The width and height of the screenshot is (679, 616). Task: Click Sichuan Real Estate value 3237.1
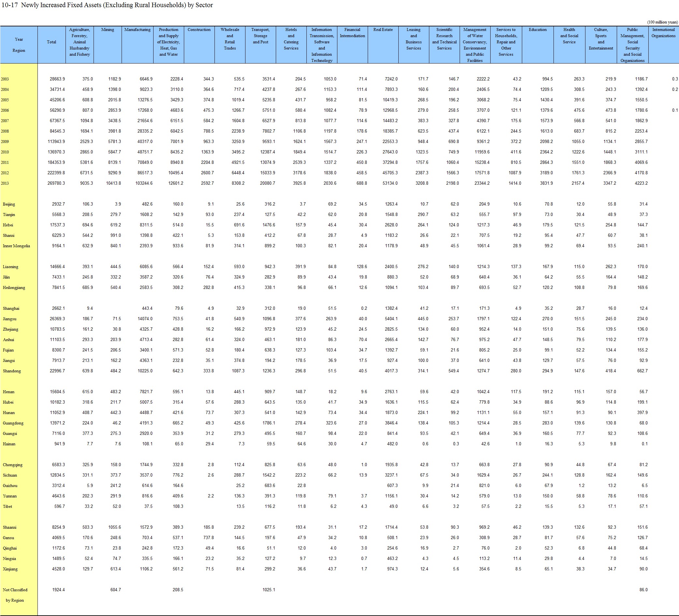click(391, 476)
